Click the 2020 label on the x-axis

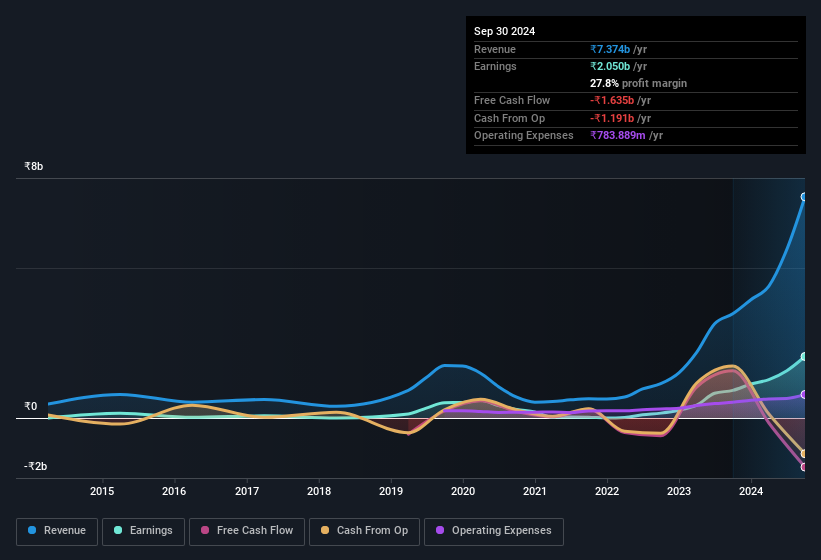click(x=463, y=491)
